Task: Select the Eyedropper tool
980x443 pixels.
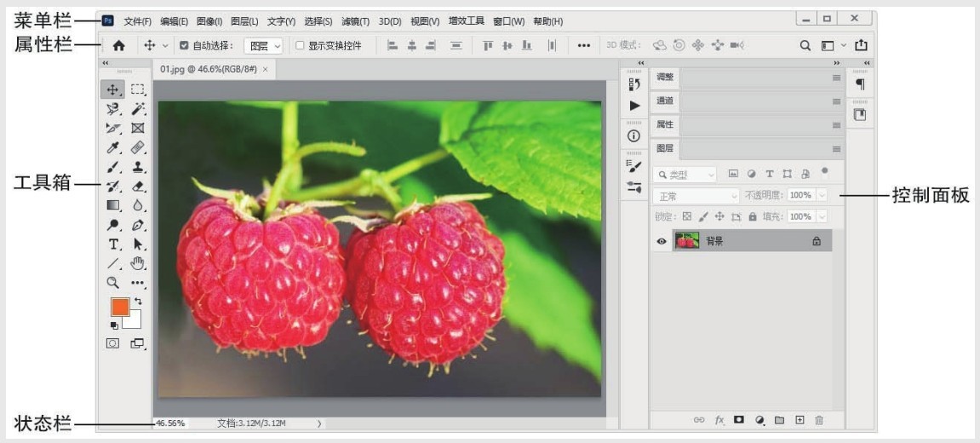Action: 113,147
